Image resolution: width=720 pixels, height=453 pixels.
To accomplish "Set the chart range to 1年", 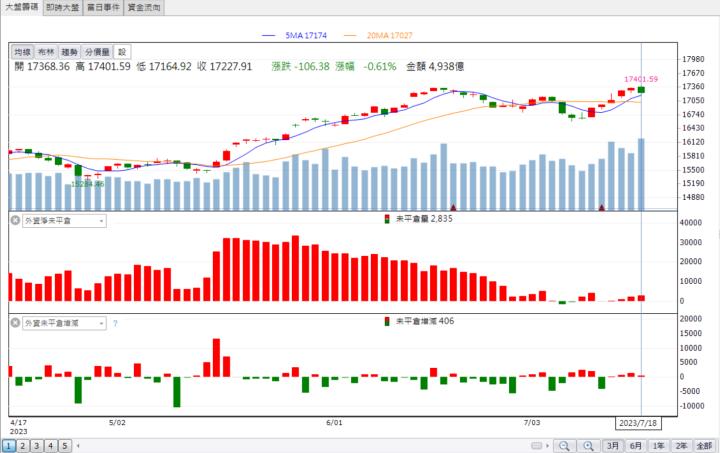I will click(x=659, y=446).
